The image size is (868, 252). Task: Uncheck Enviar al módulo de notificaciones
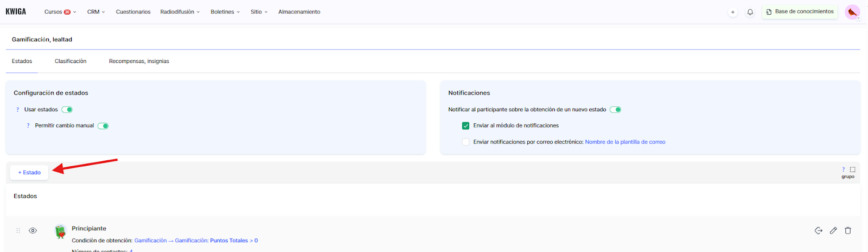[x=465, y=125]
